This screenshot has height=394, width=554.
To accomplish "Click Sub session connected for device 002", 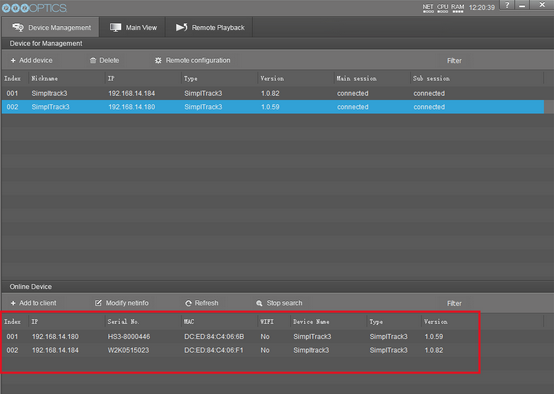I will [429, 107].
